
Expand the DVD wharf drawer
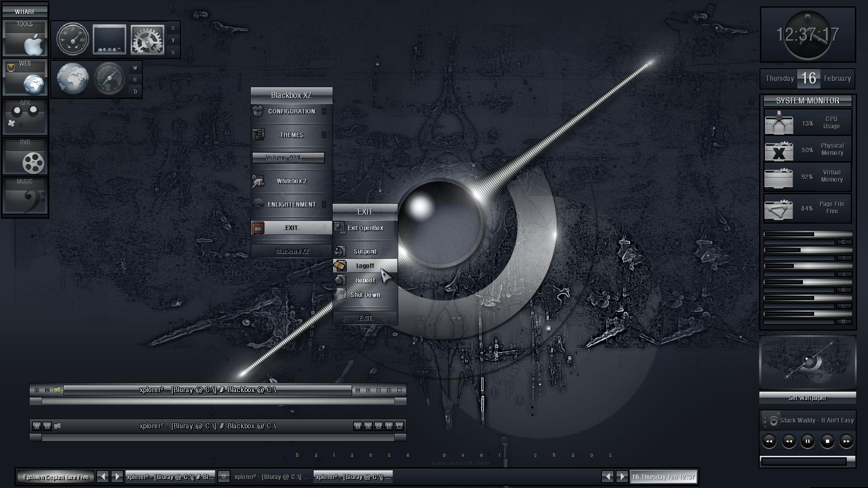point(25,156)
